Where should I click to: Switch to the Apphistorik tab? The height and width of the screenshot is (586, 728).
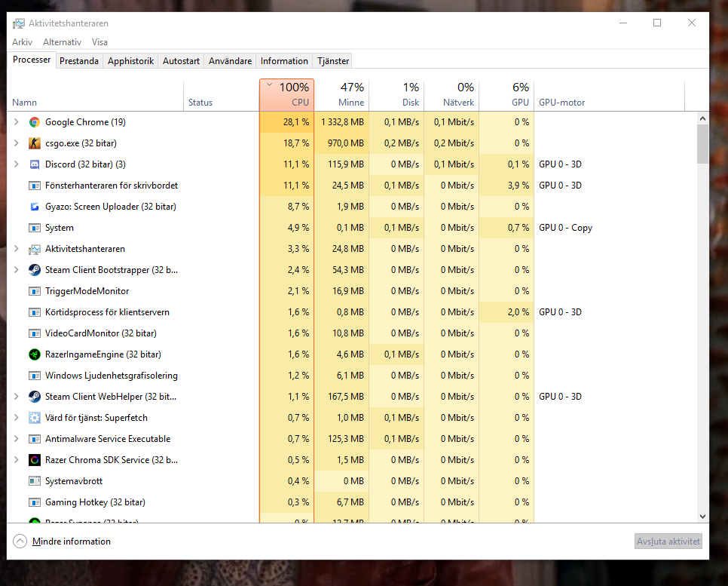(130, 61)
